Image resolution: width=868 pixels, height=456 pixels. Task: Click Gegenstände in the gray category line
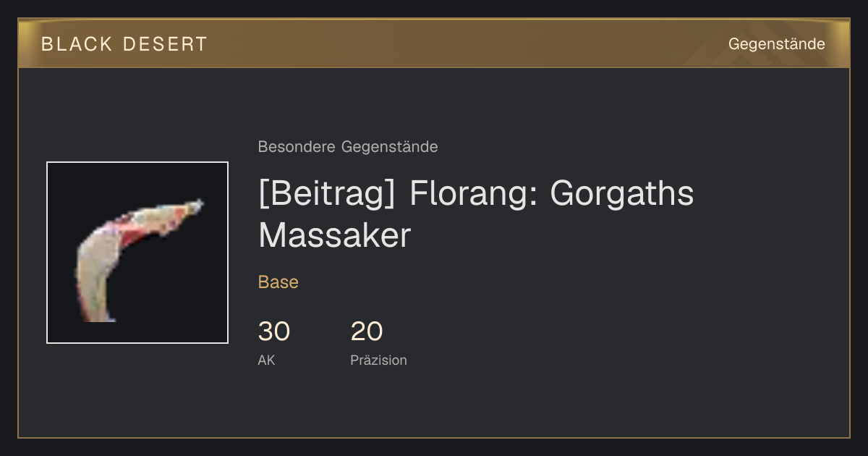point(389,147)
